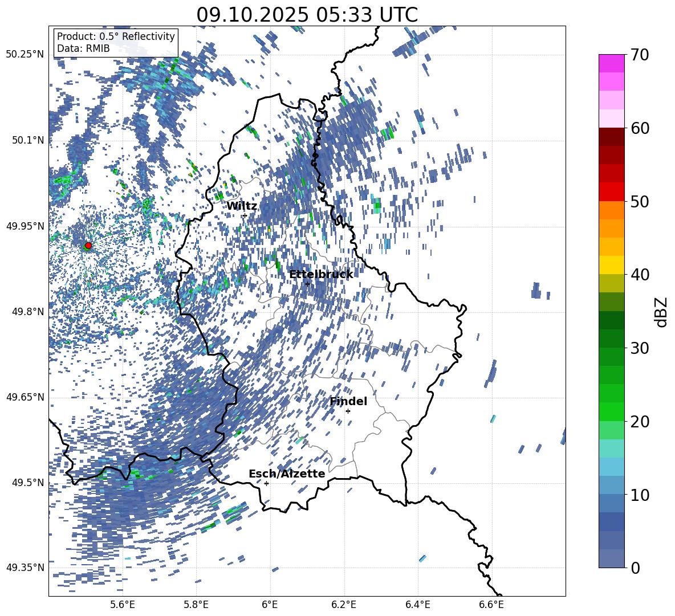Click the colorbar 50 tick value
675x616 pixels.
click(640, 201)
